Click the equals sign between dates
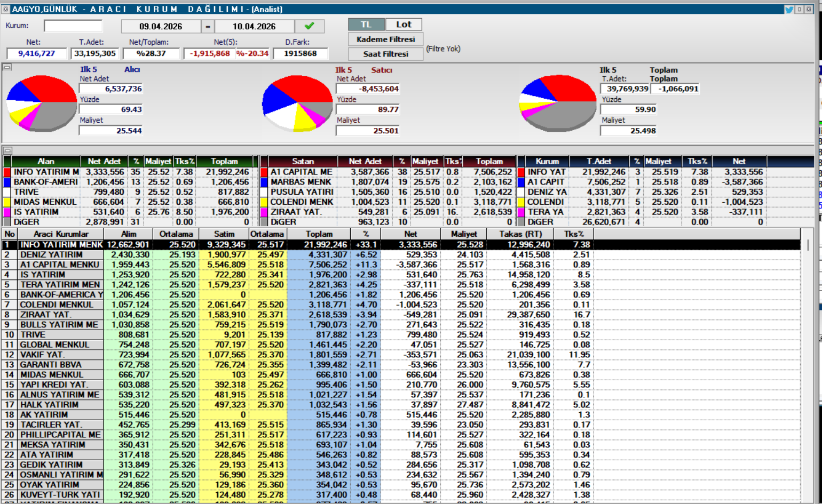 tap(208, 27)
